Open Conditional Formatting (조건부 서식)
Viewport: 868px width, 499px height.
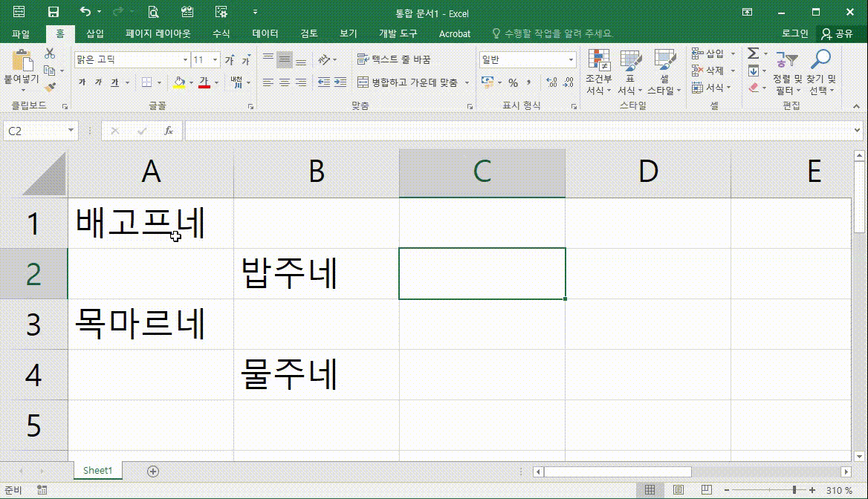click(x=599, y=71)
